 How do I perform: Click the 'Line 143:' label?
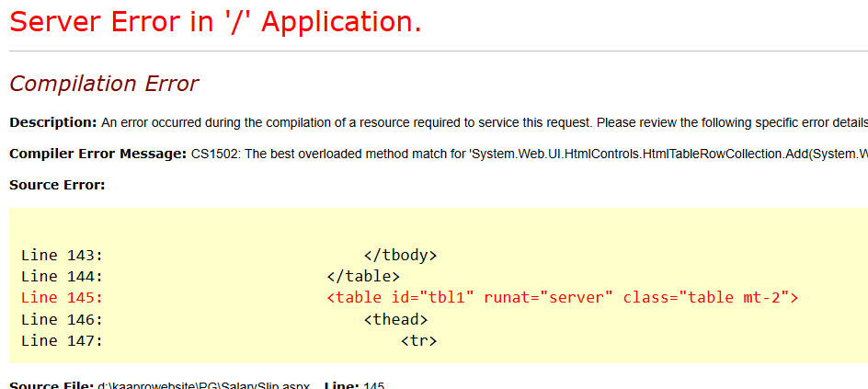pos(62,256)
